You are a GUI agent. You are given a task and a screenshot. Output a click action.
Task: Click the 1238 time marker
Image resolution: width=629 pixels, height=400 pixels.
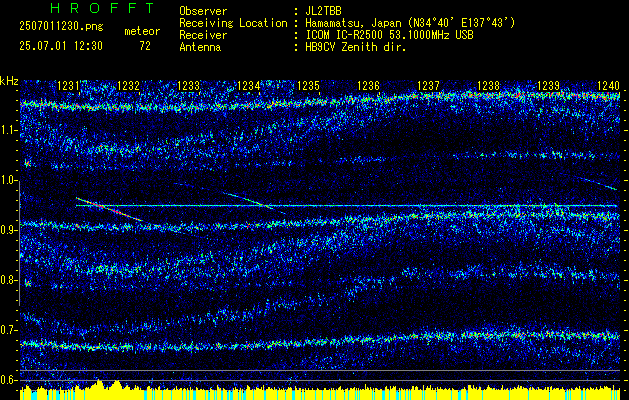[x=488, y=85]
